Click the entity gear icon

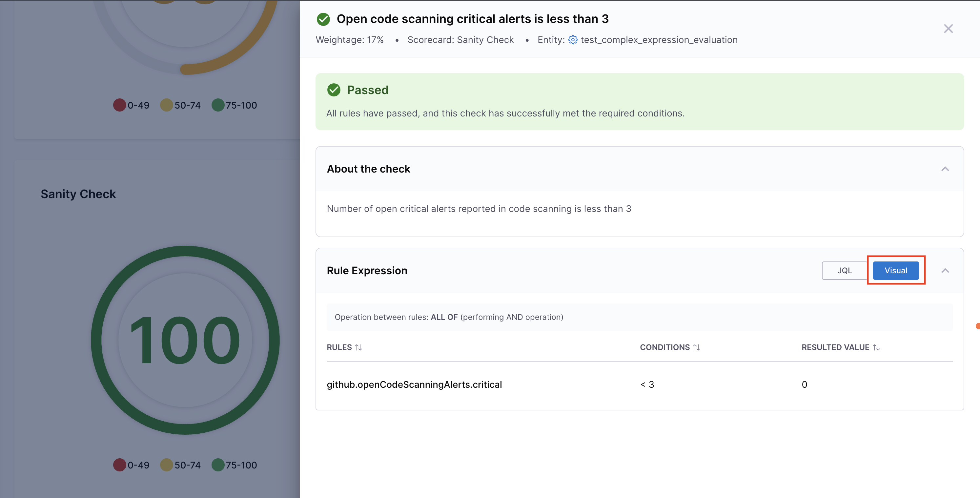[573, 40]
